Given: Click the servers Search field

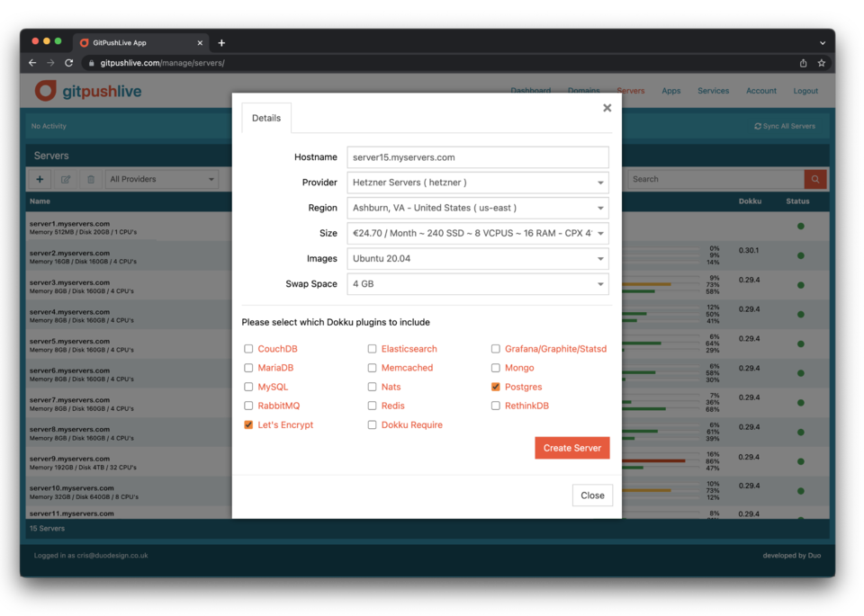Looking at the screenshot, I should click(715, 180).
